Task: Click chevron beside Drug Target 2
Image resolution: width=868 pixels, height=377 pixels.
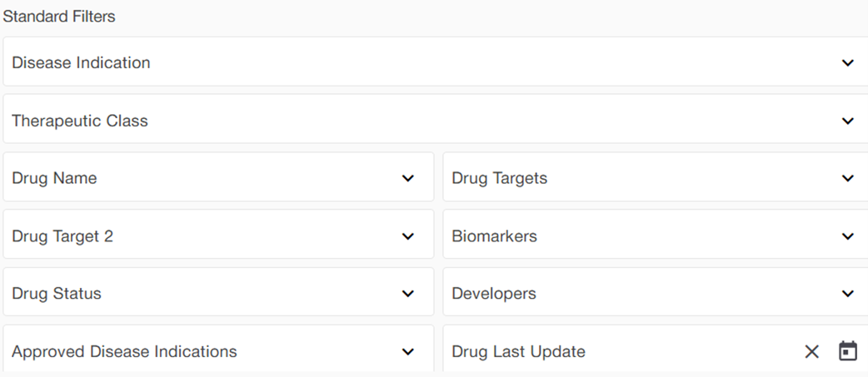Action: (407, 236)
